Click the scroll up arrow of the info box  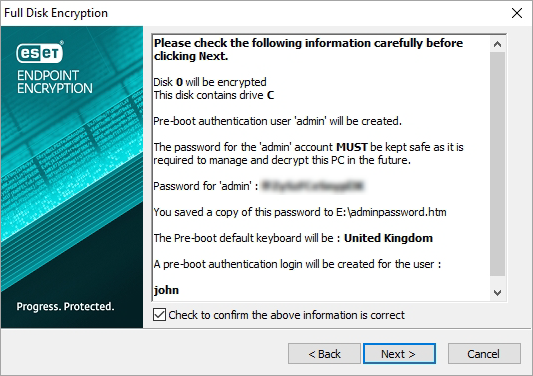[497, 44]
